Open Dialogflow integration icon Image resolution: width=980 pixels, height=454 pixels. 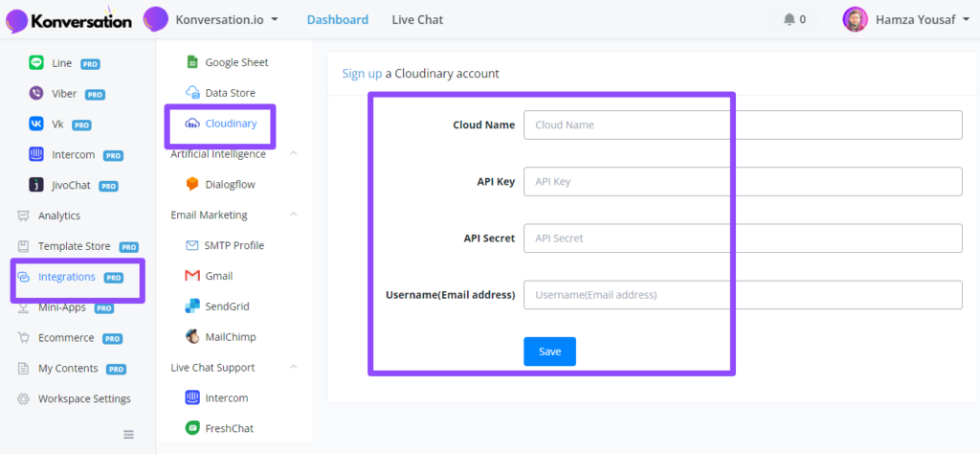[x=191, y=185]
